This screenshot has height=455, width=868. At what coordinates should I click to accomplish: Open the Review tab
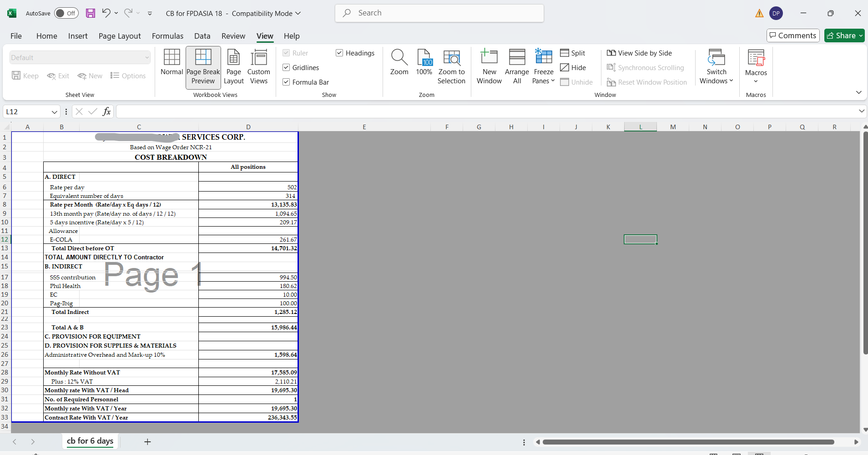click(x=233, y=36)
